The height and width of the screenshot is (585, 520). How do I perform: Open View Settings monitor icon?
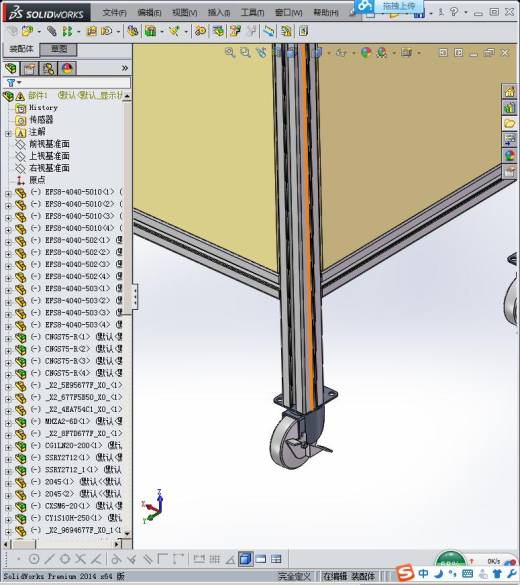[x=406, y=53]
